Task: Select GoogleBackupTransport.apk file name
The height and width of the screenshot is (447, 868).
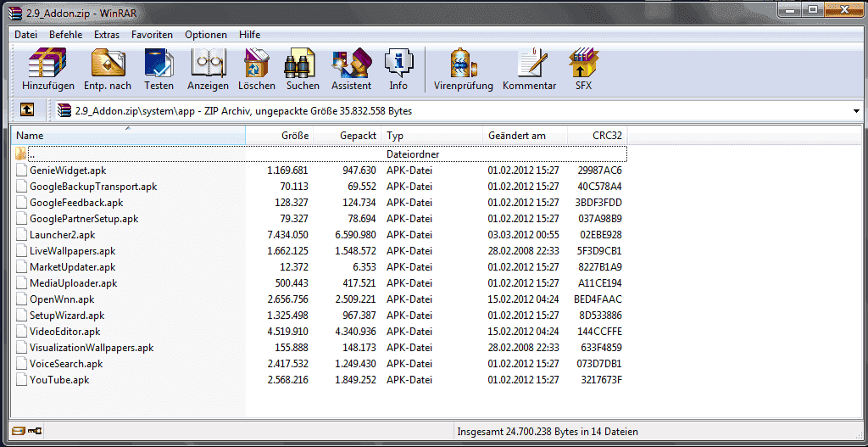Action: pos(93,187)
